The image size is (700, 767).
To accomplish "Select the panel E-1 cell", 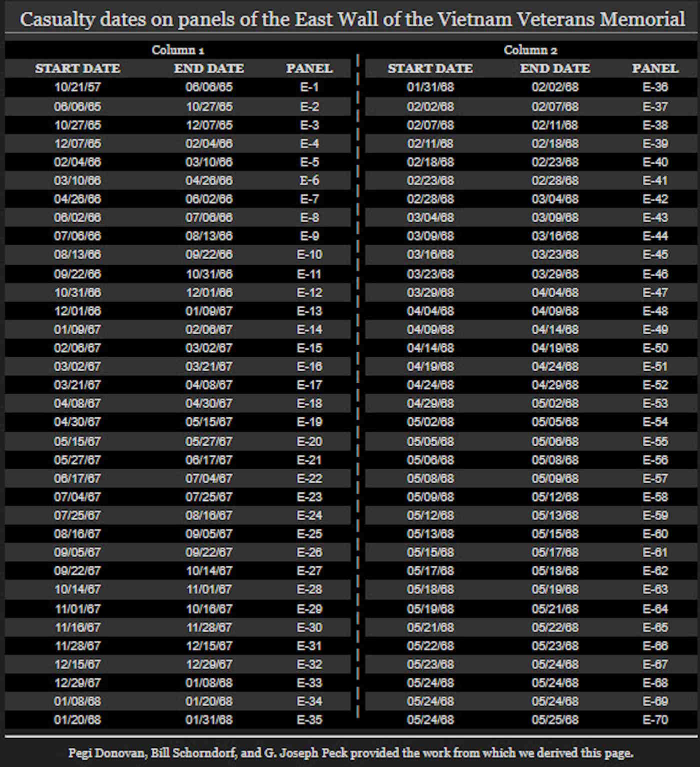I will pos(309,87).
